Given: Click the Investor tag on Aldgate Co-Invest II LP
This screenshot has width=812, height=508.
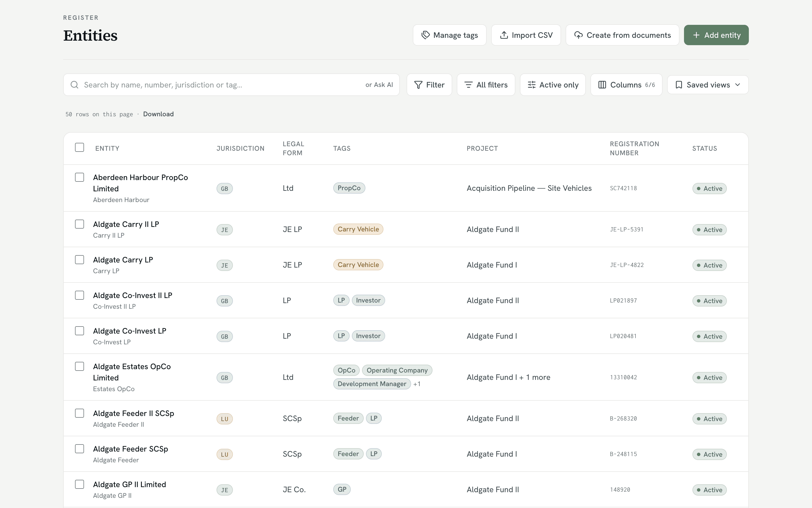Looking at the screenshot, I should click(368, 300).
